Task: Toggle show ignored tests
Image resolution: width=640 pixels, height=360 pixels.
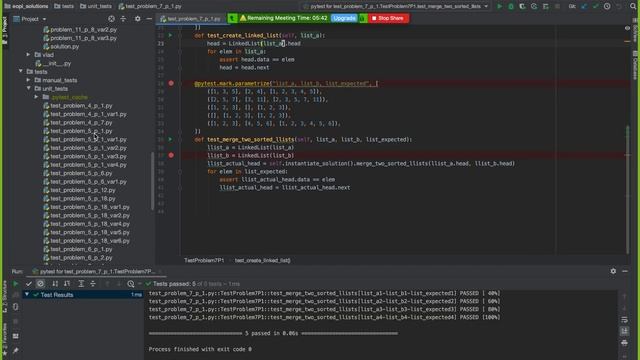Action: click(x=40, y=284)
